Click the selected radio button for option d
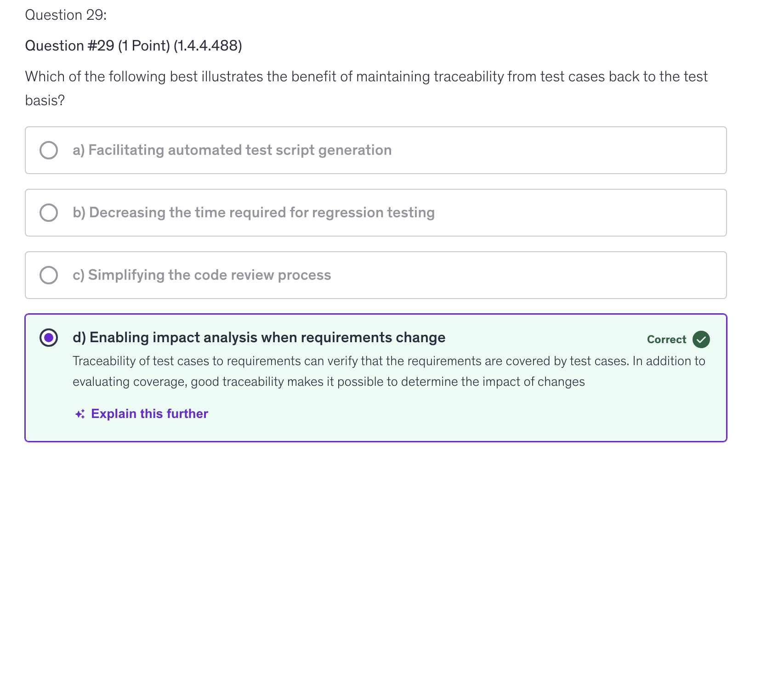761x700 pixels. tap(49, 338)
